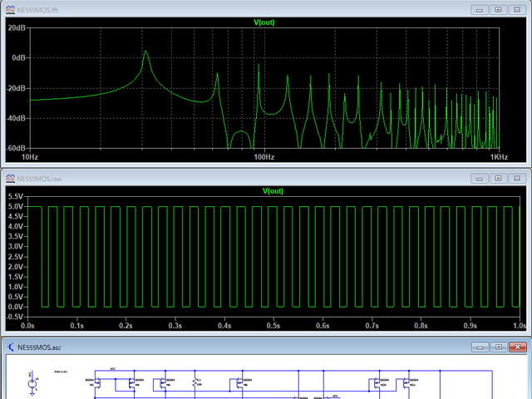Minimize the NE555MOS.fft window
Screen dimensions: 532x399
pos(480,10)
